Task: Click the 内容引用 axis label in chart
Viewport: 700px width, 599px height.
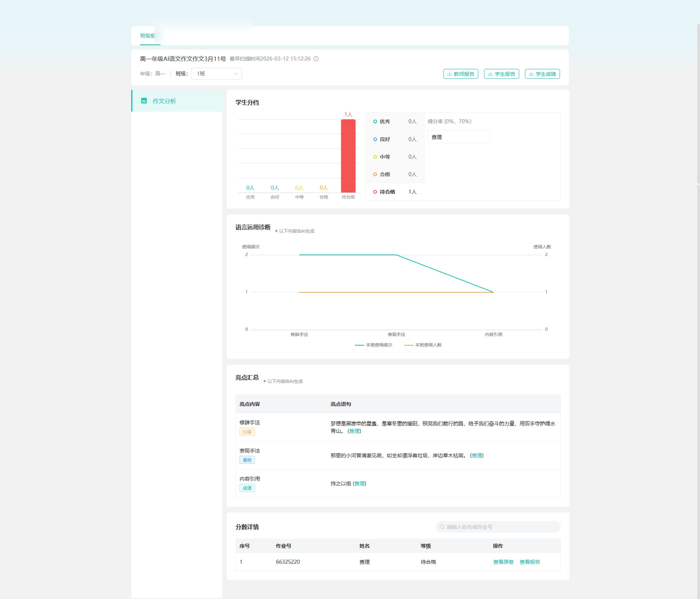Action: [x=493, y=335]
